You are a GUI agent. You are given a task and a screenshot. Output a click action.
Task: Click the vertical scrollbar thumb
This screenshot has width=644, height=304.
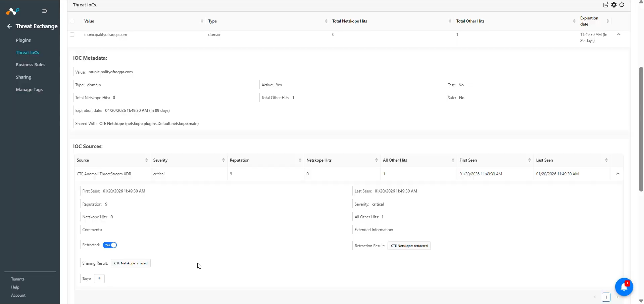point(641,129)
